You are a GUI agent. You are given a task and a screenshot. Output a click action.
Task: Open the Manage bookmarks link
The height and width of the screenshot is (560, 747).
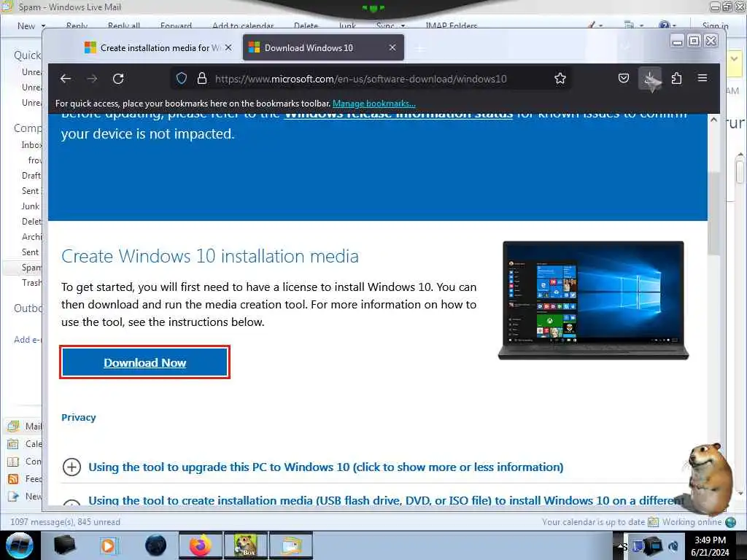(374, 104)
